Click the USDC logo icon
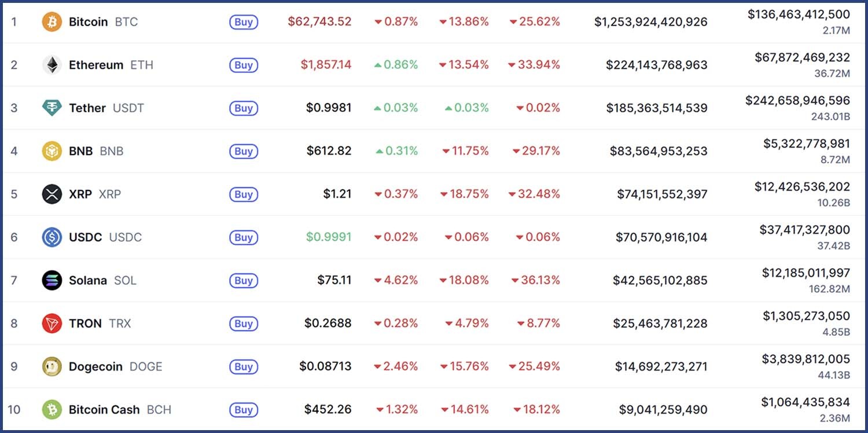868x433 pixels. pyautogui.click(x=52, y=237)
